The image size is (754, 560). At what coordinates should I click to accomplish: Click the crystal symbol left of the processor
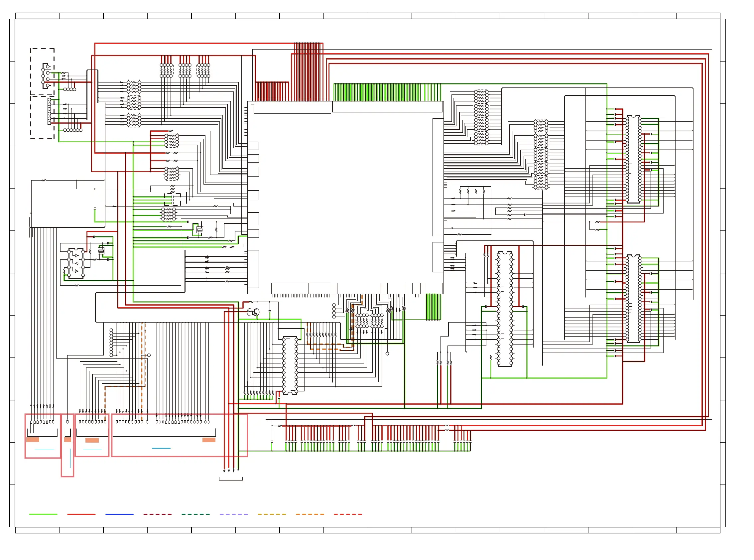[199, 230]
